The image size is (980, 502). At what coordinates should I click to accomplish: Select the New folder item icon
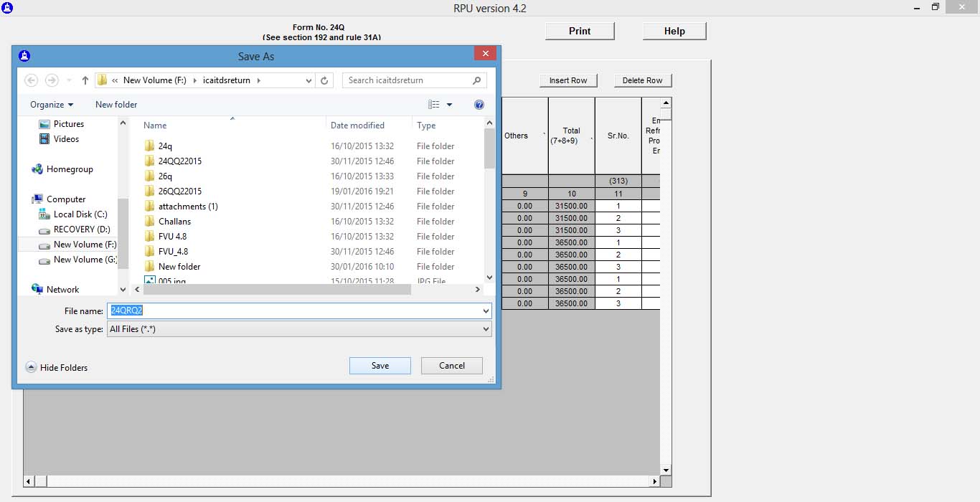click(x=149, y=267)
